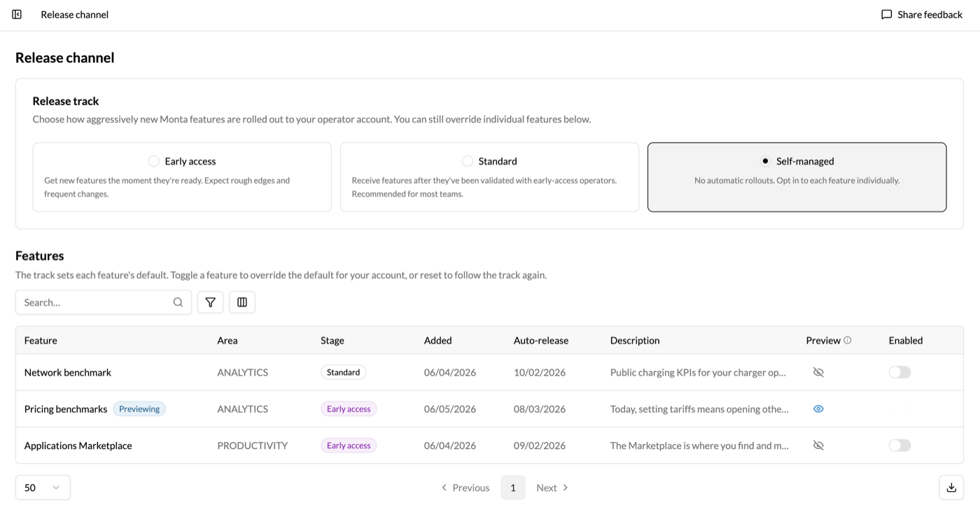Open the filter funnel button
The height and width of the screenshot is (508, 980).
[210, 302]
